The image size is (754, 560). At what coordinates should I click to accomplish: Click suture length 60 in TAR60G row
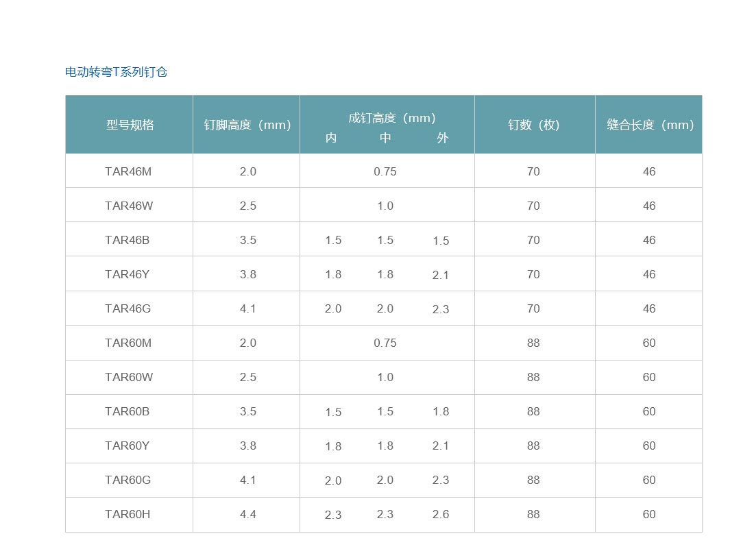tap(649, 480)
